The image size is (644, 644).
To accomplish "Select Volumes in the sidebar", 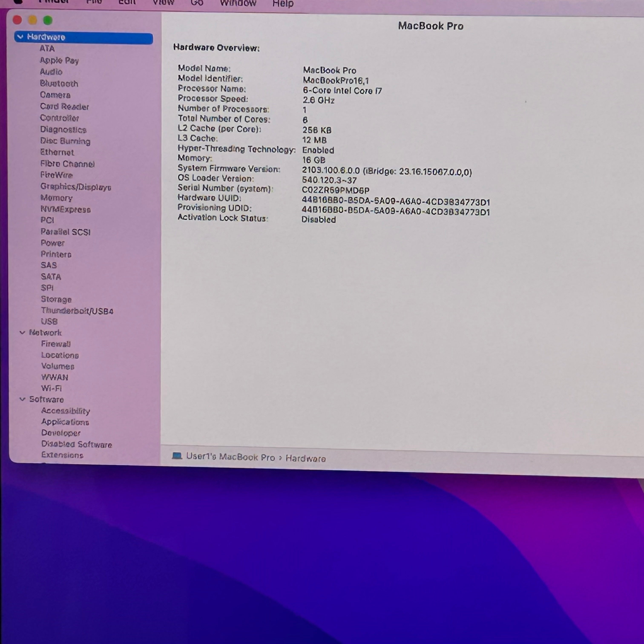I will click(x=58, y=366).
